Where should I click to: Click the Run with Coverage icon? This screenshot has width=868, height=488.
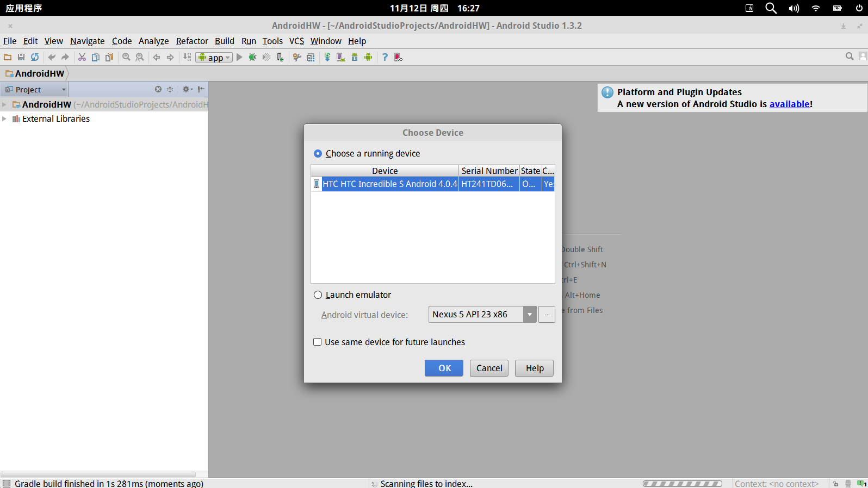coord(266,57)
